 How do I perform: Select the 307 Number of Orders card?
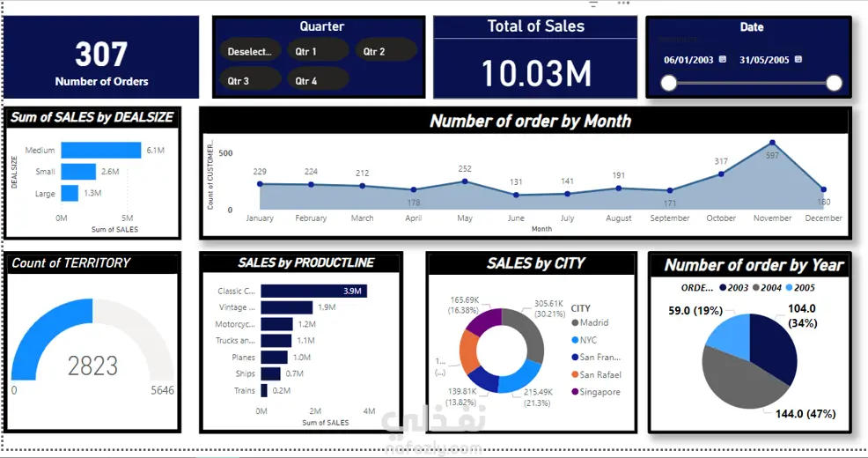click(x=101, y=57)
